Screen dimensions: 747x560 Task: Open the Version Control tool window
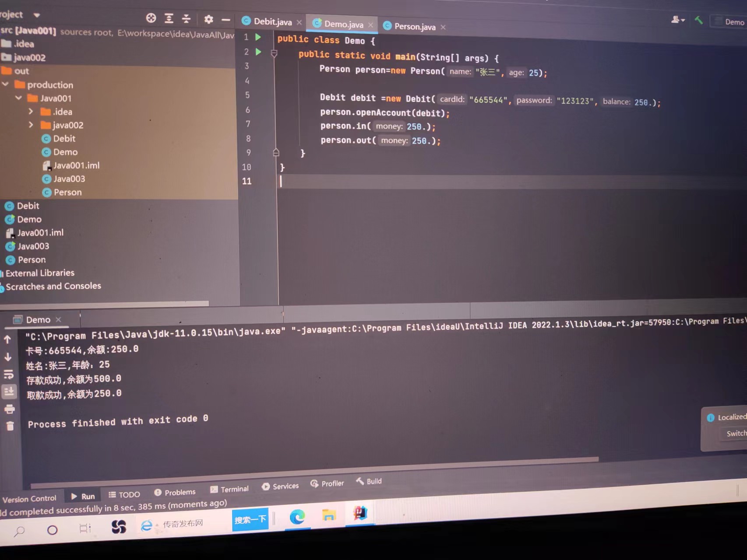29,499
